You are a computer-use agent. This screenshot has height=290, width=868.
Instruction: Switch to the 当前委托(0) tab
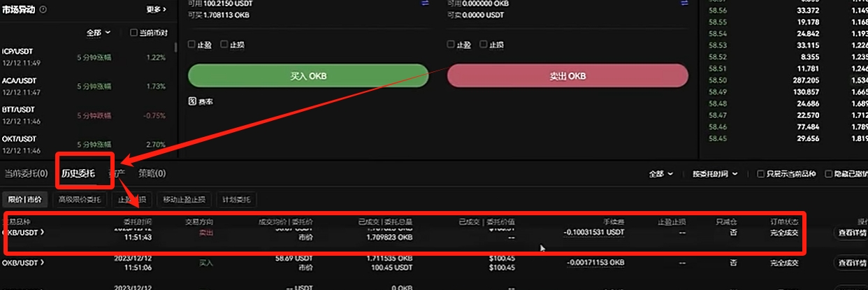pos(26,173)
